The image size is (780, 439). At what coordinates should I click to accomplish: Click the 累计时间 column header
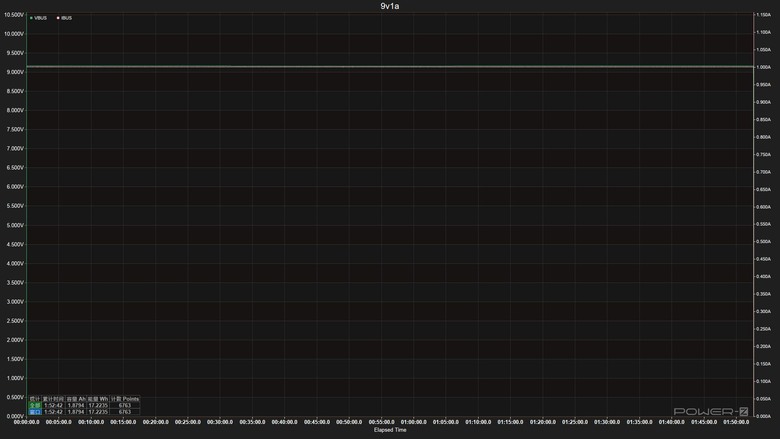pos(53,399)
